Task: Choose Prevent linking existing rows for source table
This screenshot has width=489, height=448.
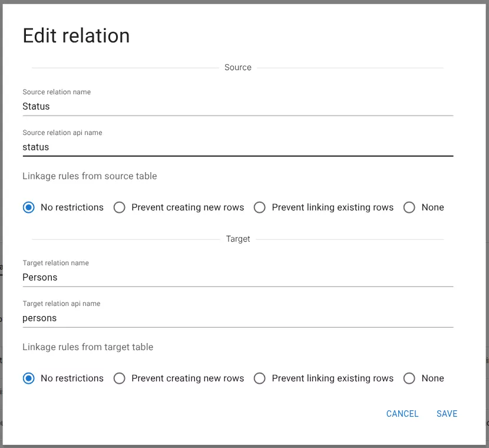Action: [x=260, y=207]
